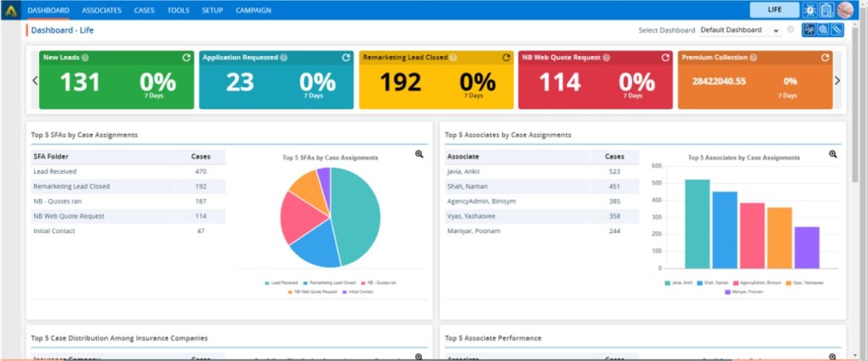Refresh the New Leads card
The image size is (868, 361).
click(x=186, y=58)
